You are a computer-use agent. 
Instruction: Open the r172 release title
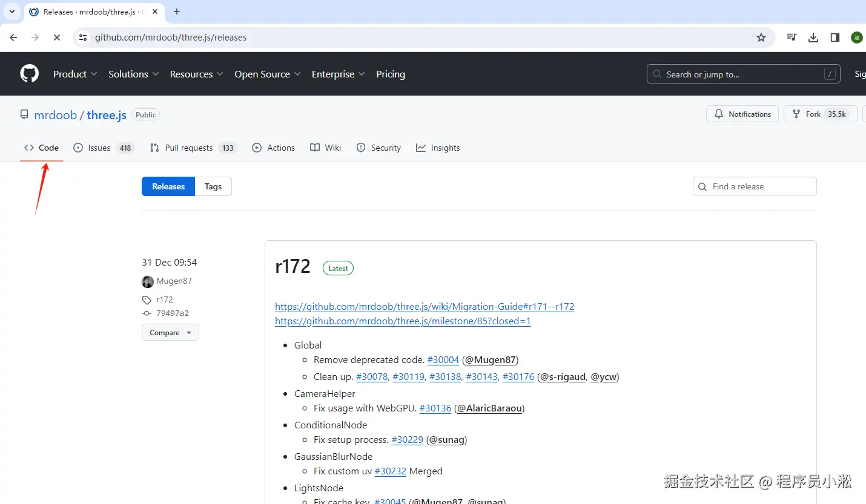coord(293,266)
